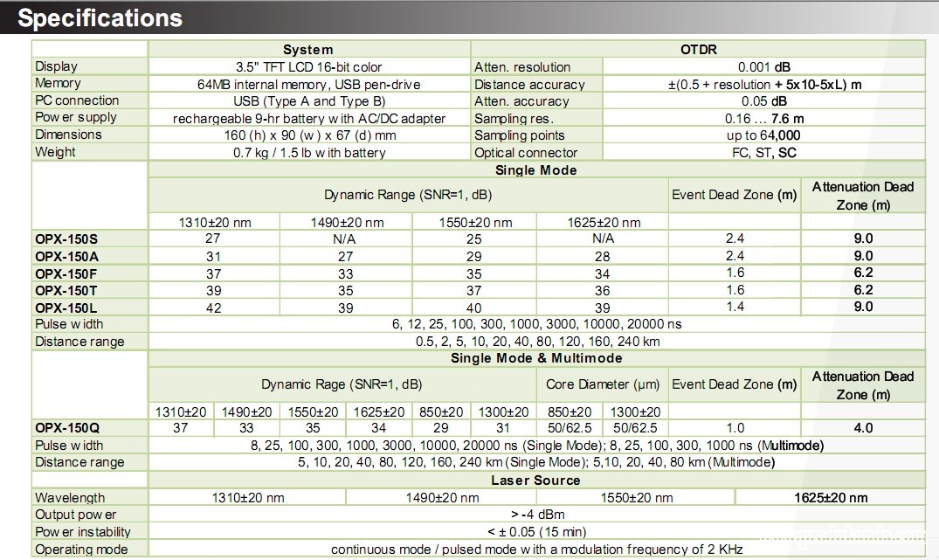Select the System section header
Viewport: 939px width, 560px height.
(307, 50)
